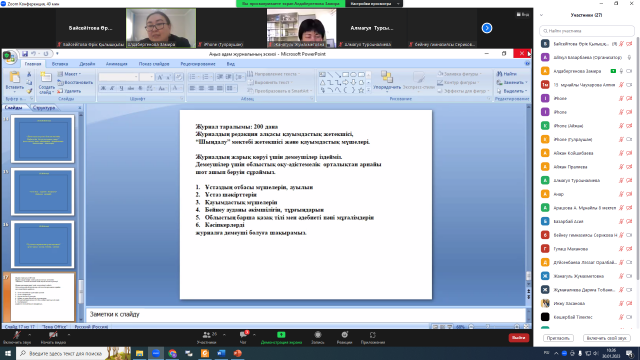
Task: Click the Найти find button
Action: [x=507, y=74]
